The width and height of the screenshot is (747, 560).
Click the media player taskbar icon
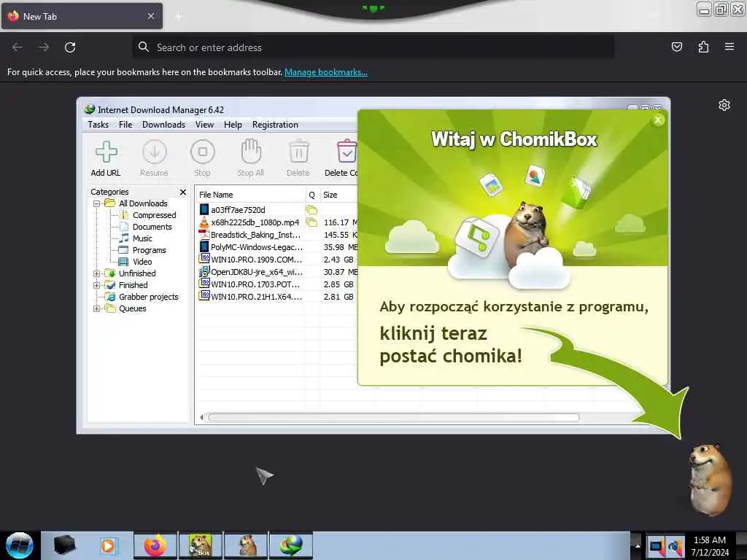pyautogui.click(x=109, y=545)
